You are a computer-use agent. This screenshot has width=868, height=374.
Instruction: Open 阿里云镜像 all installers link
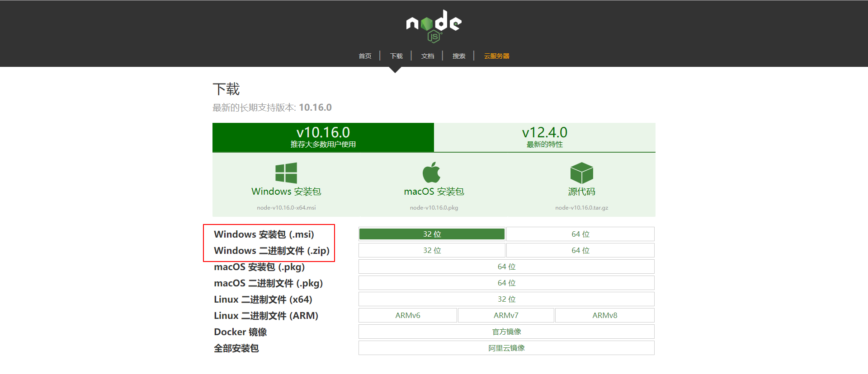click(506, 348)
